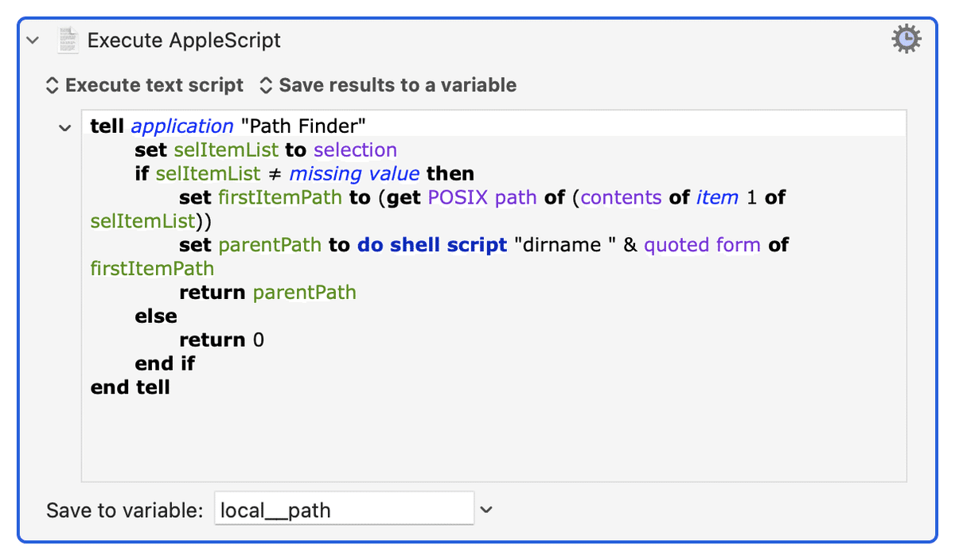Screen dimensions: 955x560
Task: Place cursor at return parentPath line
Action: pyautogui.click(x=267, y=293)
